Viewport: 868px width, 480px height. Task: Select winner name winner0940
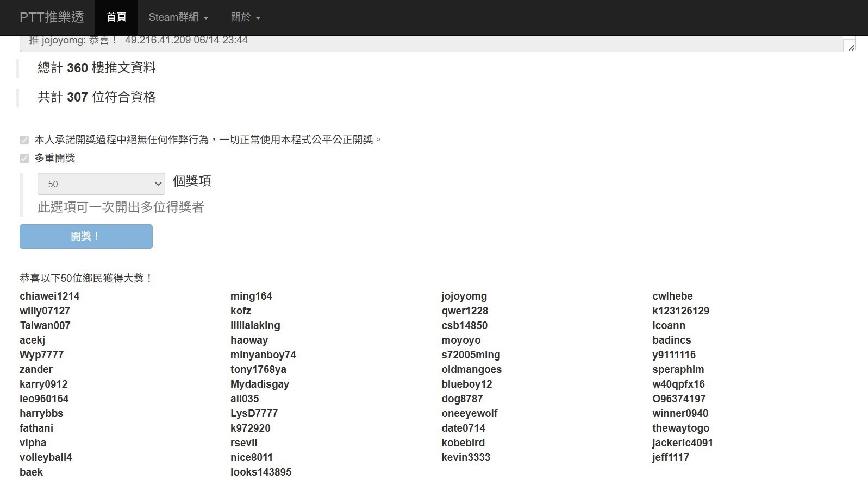[680, 414]
